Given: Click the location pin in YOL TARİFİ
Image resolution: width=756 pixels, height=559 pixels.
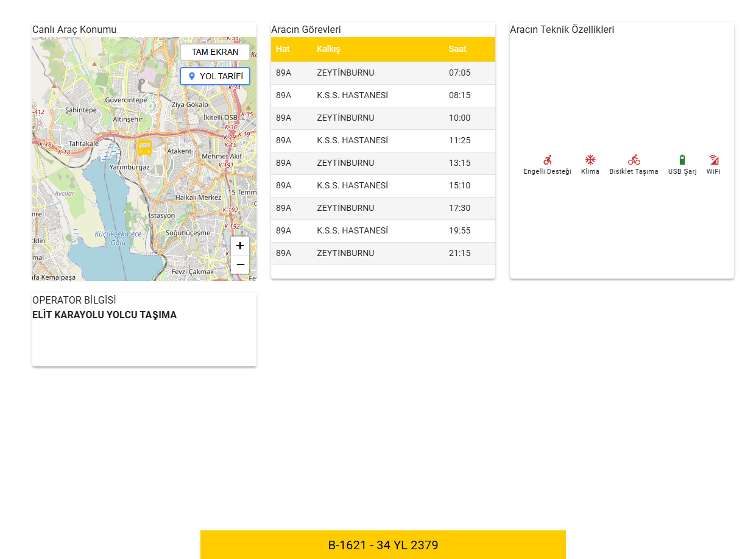Looking at the screenshot, I should (x=192, y=76).
